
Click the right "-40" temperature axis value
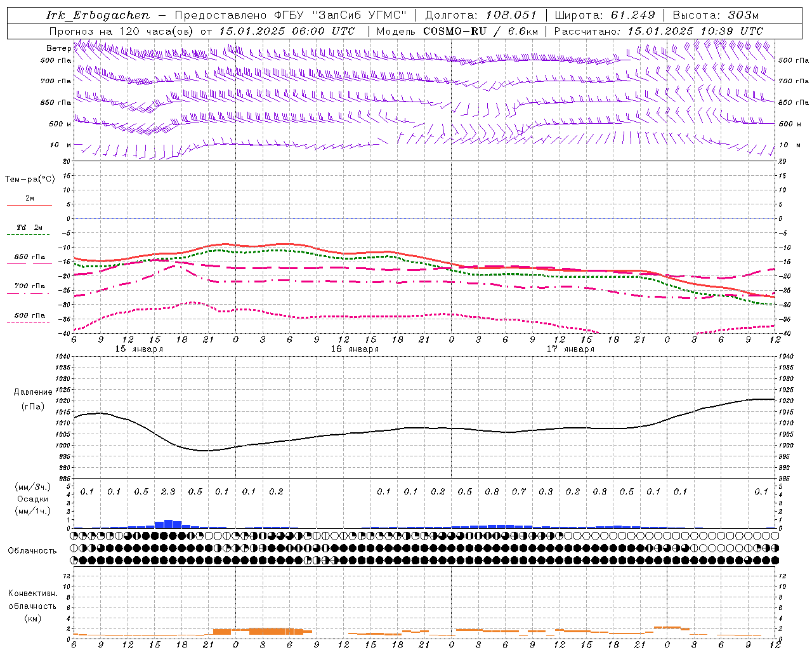click(785, 333)
